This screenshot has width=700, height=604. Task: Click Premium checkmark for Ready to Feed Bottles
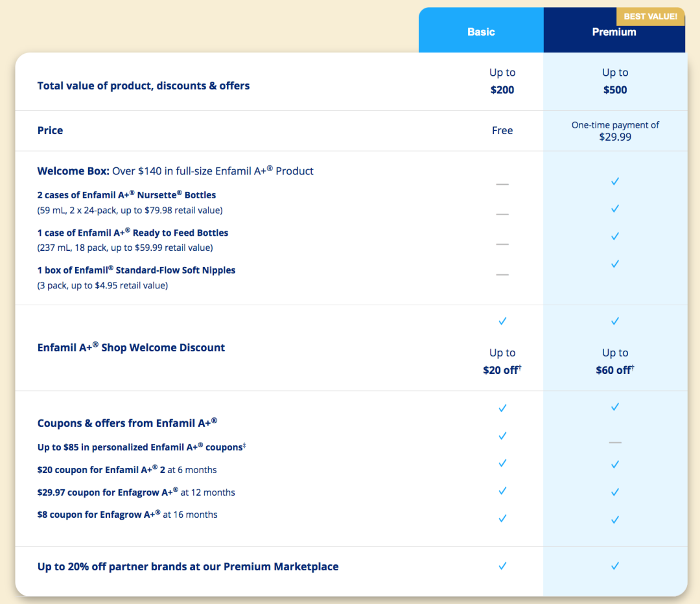click(615, 236)
